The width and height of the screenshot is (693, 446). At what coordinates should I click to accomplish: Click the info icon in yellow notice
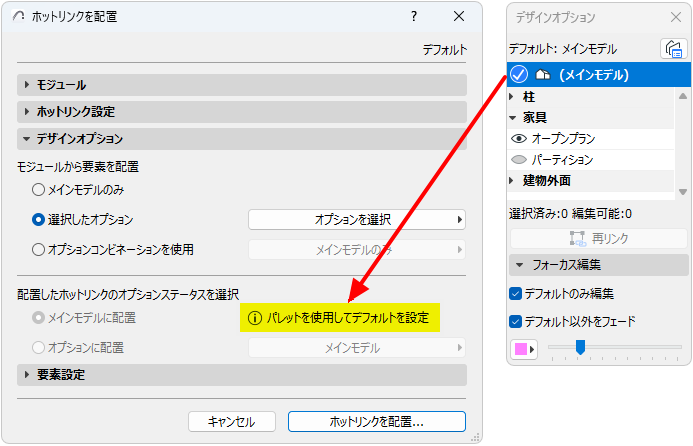(255, 318)
